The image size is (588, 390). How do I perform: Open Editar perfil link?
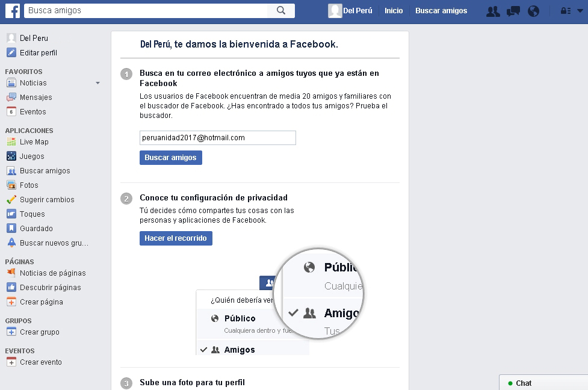click(x=39, y=52)
